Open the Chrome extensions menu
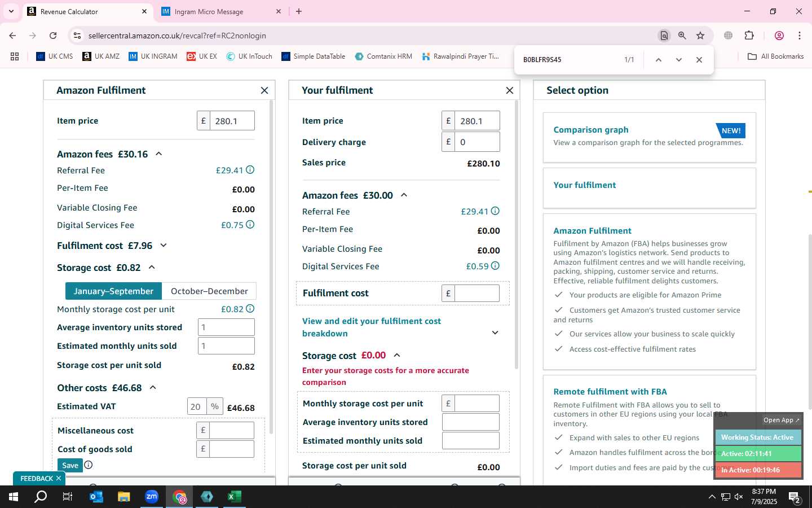The image size is (812, 508). 749,36
